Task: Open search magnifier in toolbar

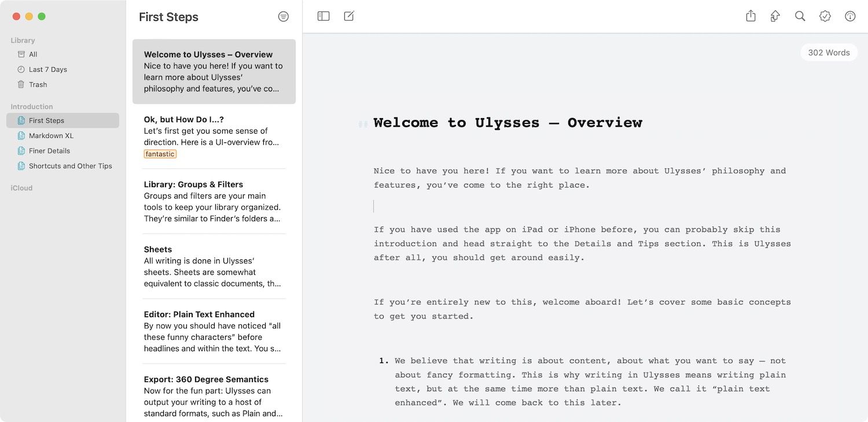Action: click(x=800, y=16)
